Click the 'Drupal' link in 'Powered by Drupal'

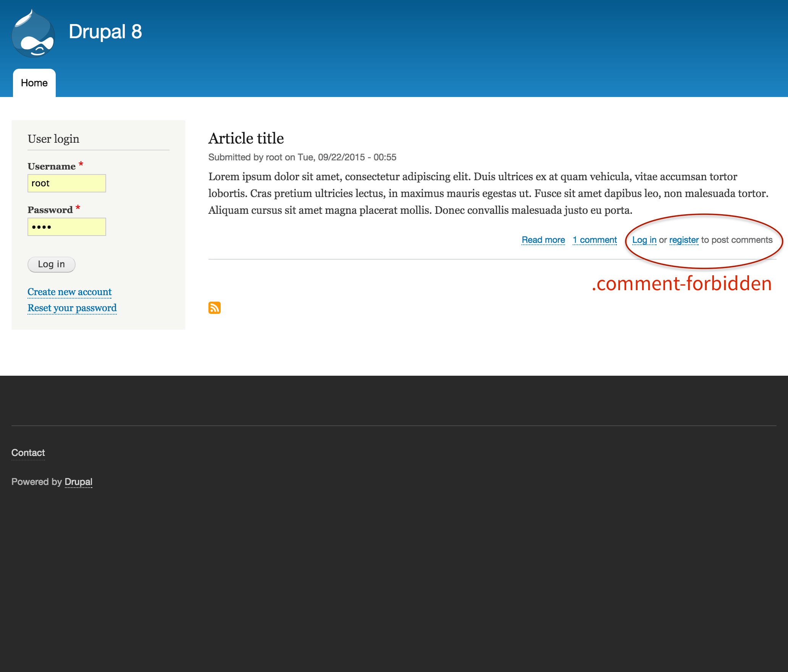[78, 482]
